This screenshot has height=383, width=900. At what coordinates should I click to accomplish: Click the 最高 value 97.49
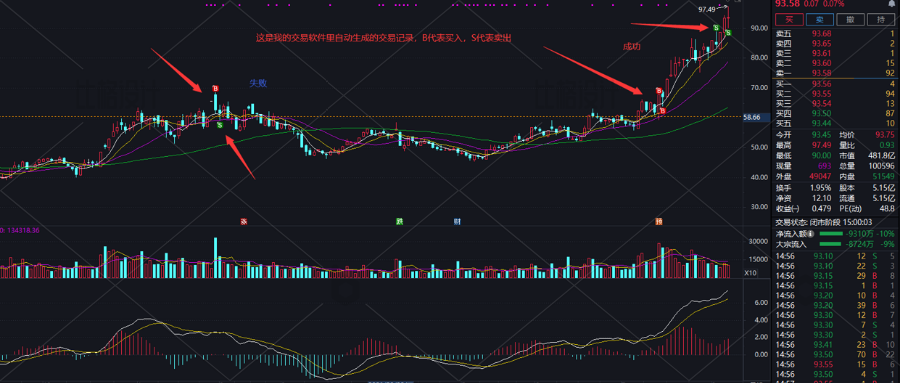click(821, 145)
